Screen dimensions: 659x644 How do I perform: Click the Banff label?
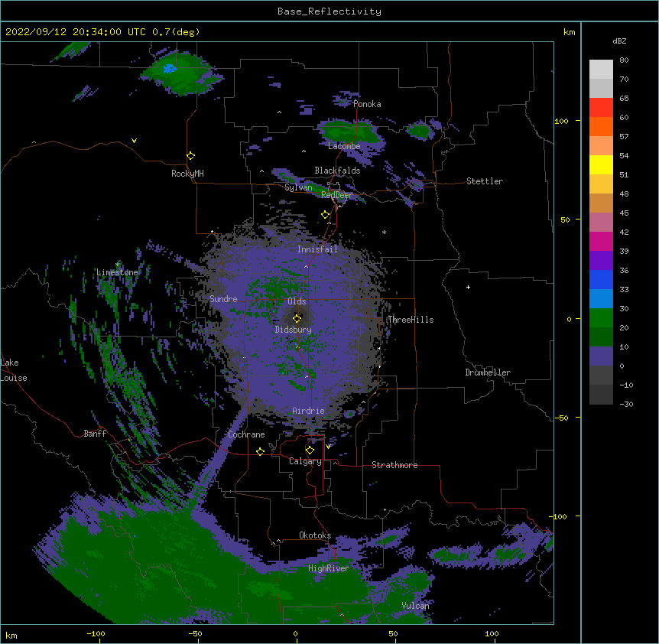click(x=95, y=434)
